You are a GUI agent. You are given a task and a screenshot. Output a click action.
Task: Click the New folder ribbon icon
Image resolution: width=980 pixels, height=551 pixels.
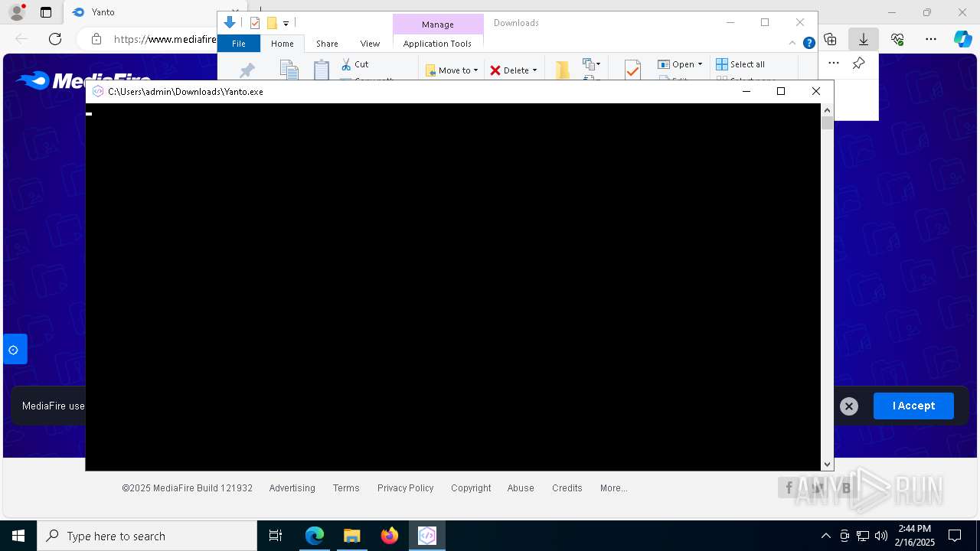point(563,70)
